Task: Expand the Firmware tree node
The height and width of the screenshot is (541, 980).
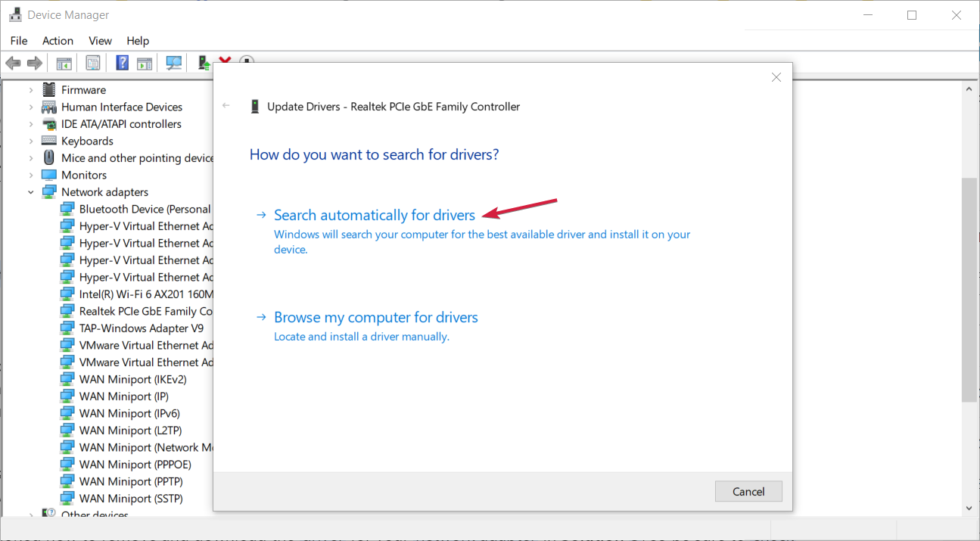Action: coord(31,90)
